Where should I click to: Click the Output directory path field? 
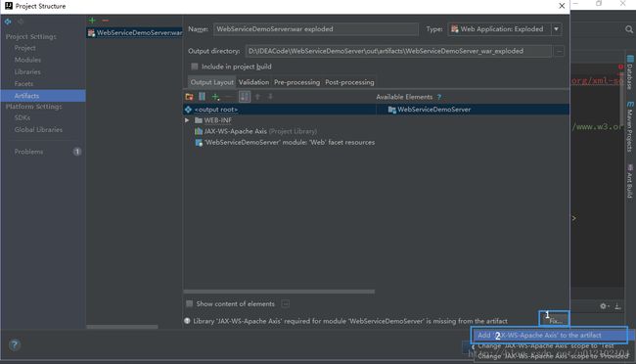pos(398,51)
